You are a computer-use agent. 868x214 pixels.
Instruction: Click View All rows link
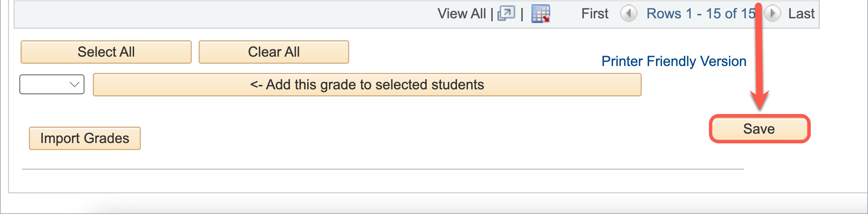pos(462,14)
